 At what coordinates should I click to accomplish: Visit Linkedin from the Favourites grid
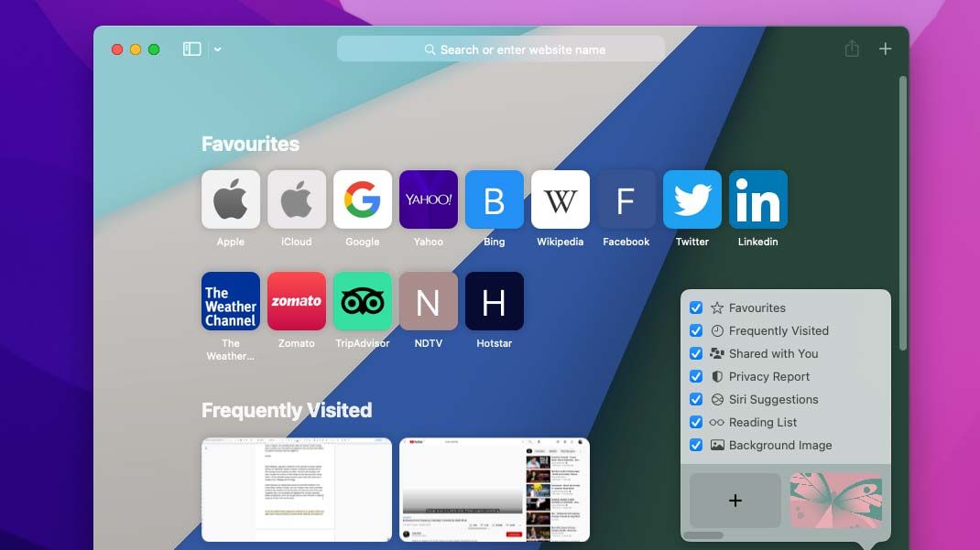point(757,199)
